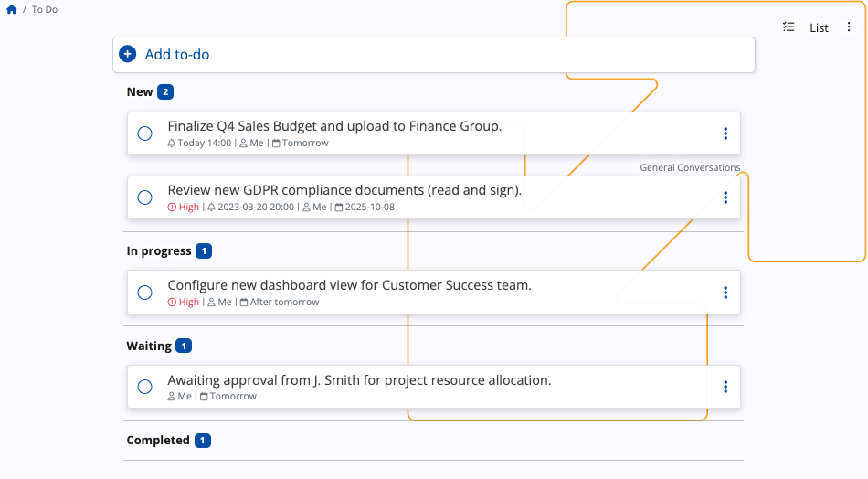
Task: Collapse the In progress section
Action: [159, 250]
